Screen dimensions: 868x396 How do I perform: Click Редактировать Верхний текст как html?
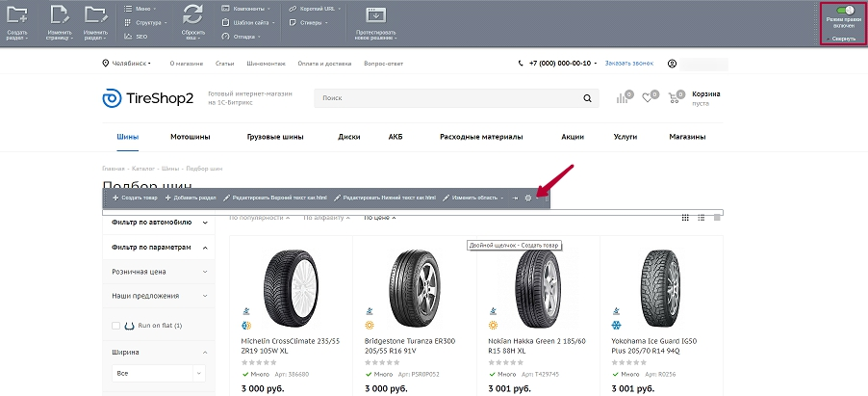coord(274,198)
